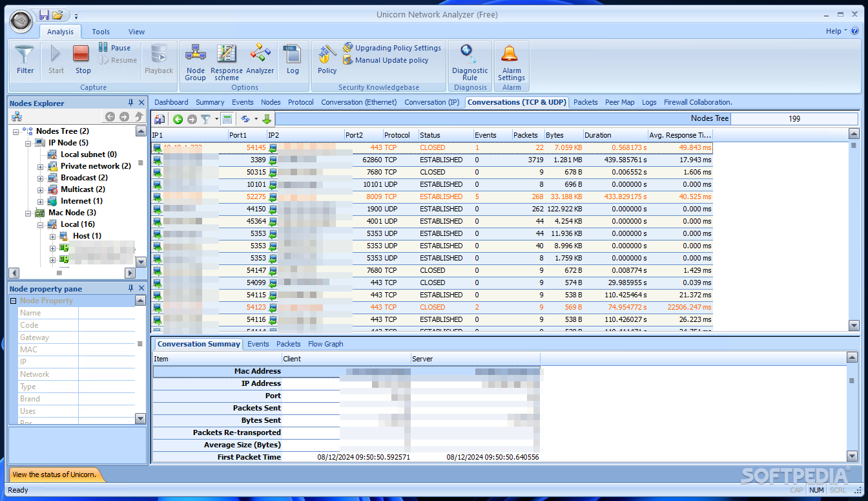Viewport: 868px width, 501px height.
Task: Open the refresh dropdown arrow
Action: (x=256, y=119)
